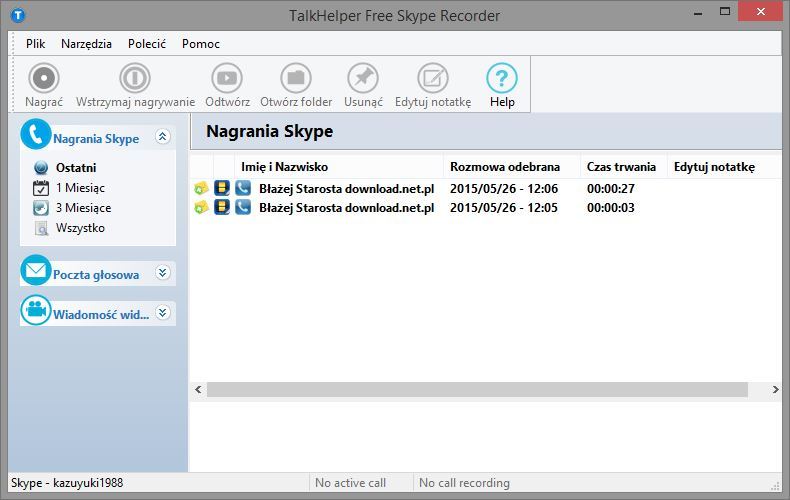Screen dimensions: 790x500
Task: Click the film strip icon in 12:06 row
Action: tap(222, 188)
